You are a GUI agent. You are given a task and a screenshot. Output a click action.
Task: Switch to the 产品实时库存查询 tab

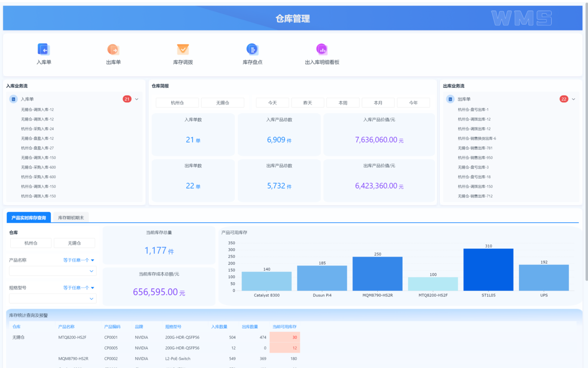coord(28,217)
